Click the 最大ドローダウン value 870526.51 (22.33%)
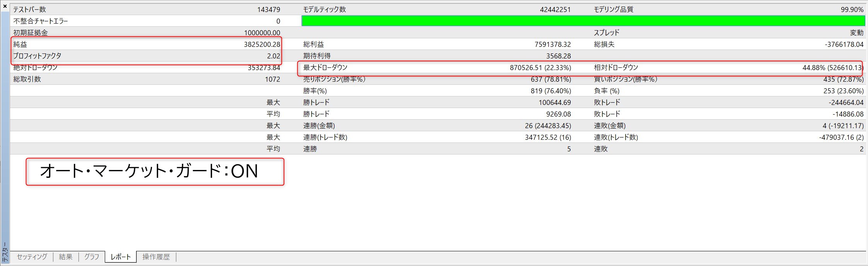Viewport: 868px width, 266px height. coord(540,67)
